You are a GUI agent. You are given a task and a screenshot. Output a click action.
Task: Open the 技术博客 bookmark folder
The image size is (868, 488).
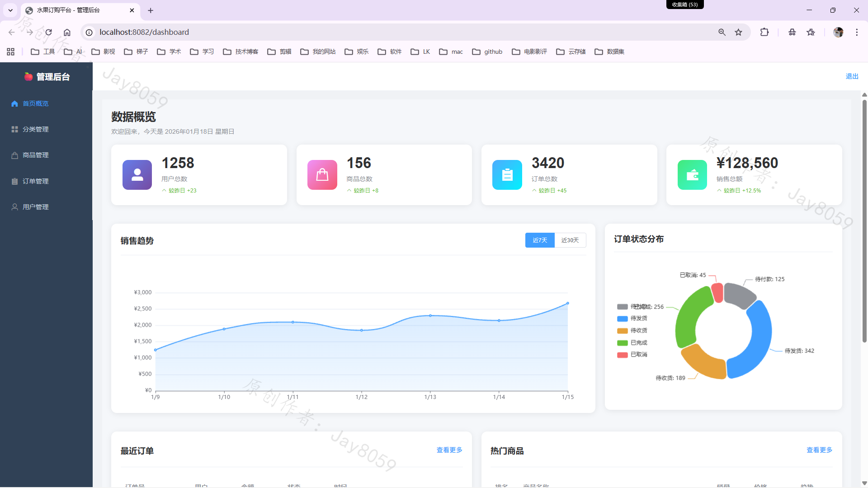click(241, 52)
